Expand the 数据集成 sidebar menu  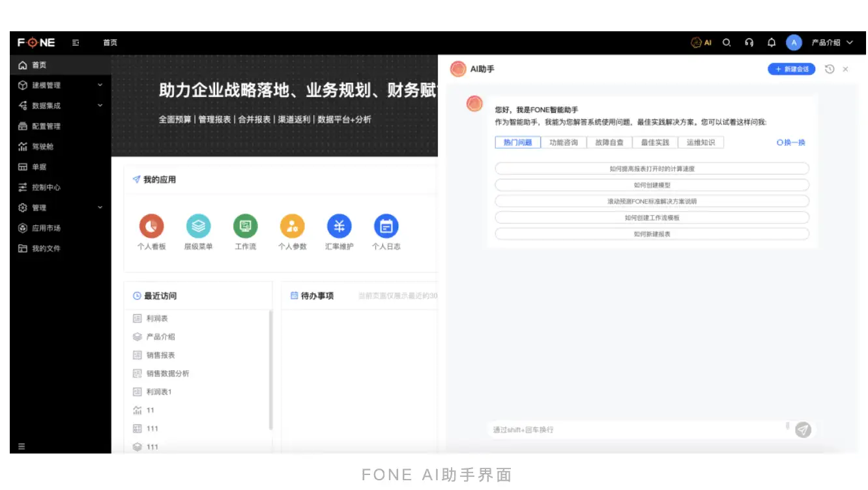tap(60, 106)
